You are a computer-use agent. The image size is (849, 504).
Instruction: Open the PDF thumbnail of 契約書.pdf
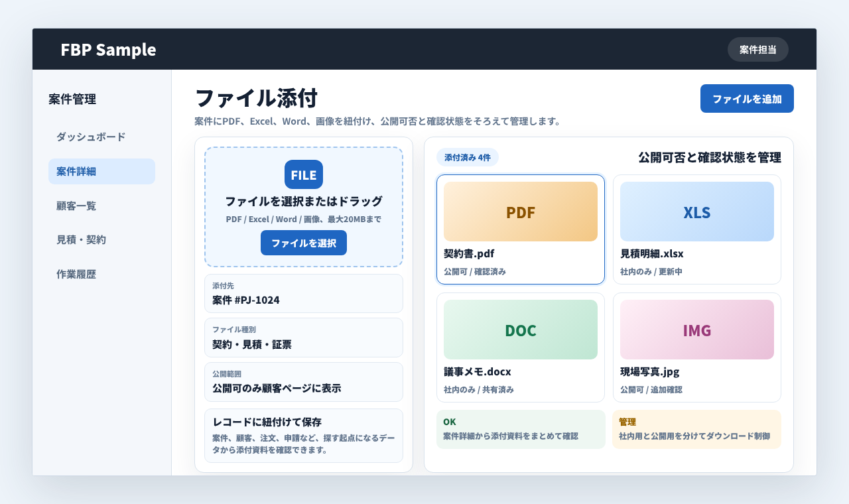click(x=521, y=212)
